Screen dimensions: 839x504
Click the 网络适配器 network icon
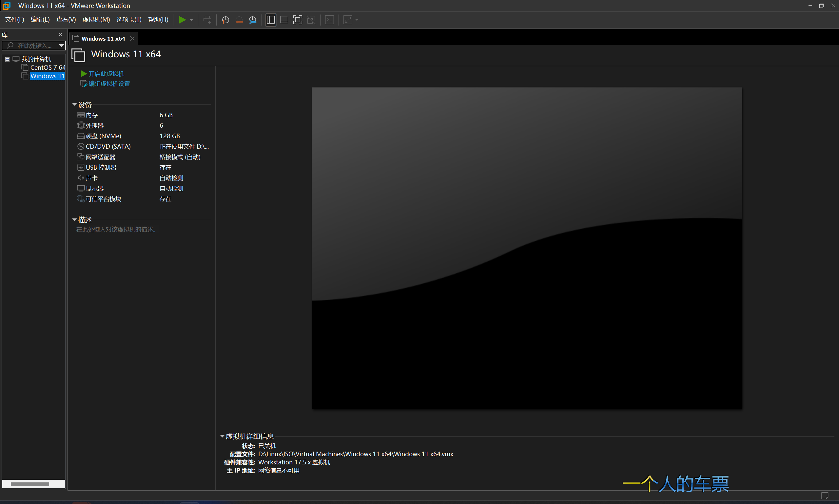[x=81, y=157]
